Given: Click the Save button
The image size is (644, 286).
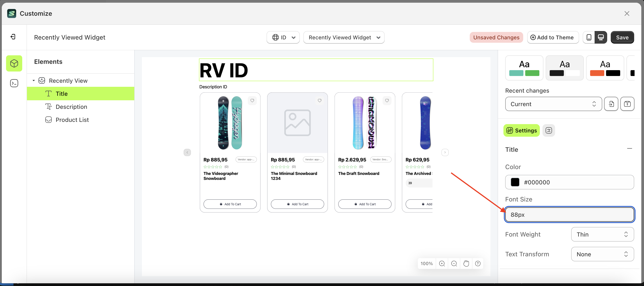Looking at the screenshot, I should 622,37.
